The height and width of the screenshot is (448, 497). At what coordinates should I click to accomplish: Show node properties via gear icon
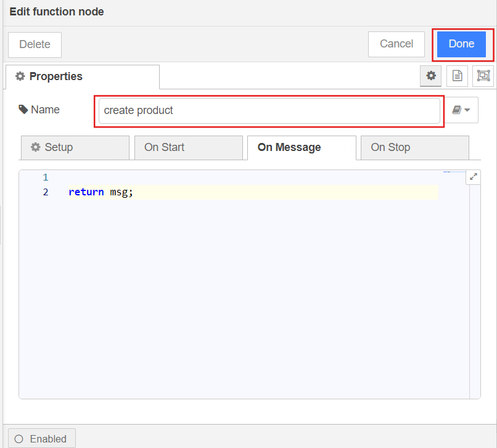431,76
